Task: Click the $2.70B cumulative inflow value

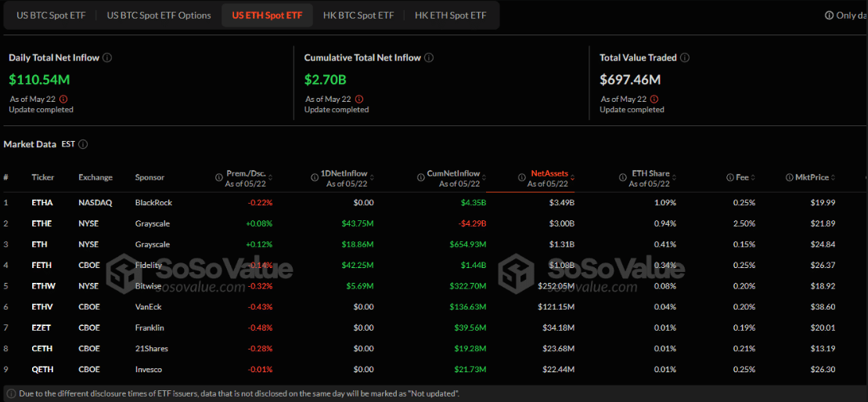Action: [326, 79]
